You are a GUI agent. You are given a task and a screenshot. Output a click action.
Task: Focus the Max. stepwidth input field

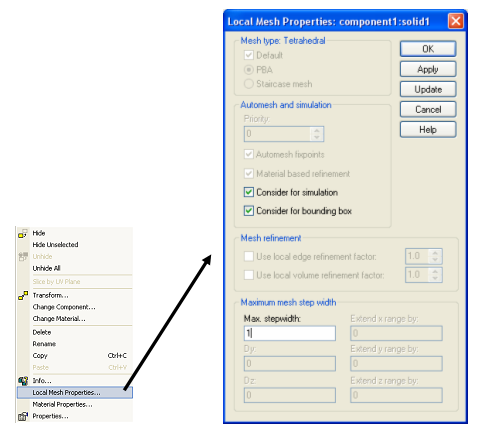click(290, 333)
